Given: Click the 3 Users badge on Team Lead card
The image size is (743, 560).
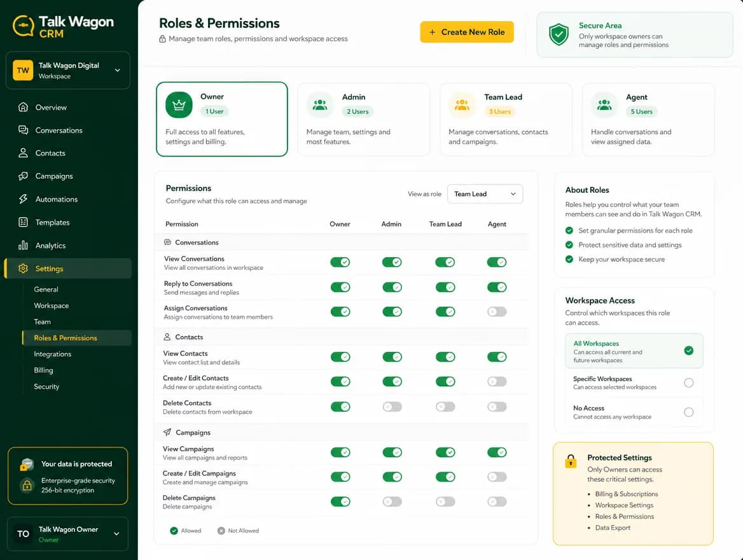Looking at the screenshot, I should pos(499,111).
